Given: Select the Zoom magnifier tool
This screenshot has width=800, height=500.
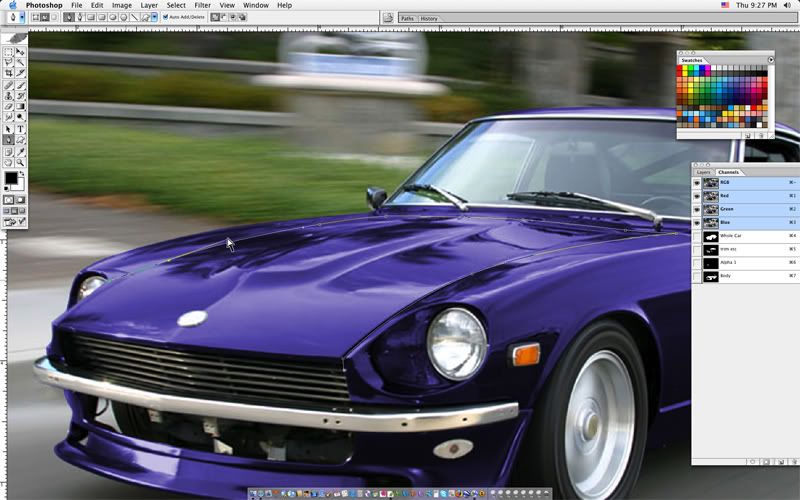Looking at the screenshot, I should pos(21,162).
